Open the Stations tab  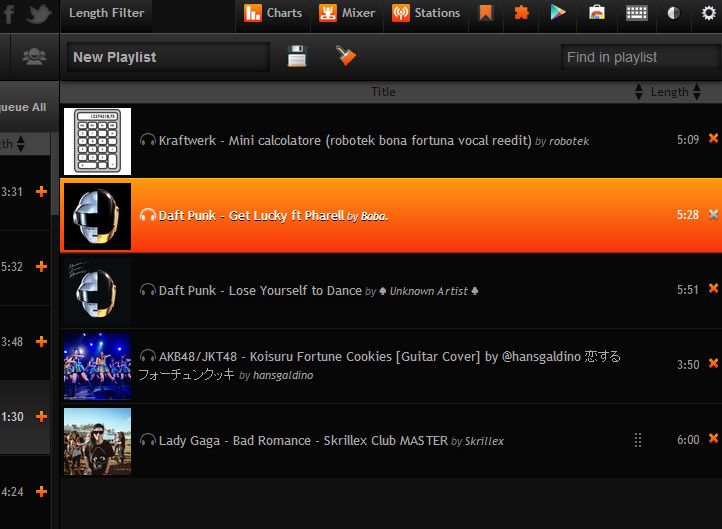[426, 13]
